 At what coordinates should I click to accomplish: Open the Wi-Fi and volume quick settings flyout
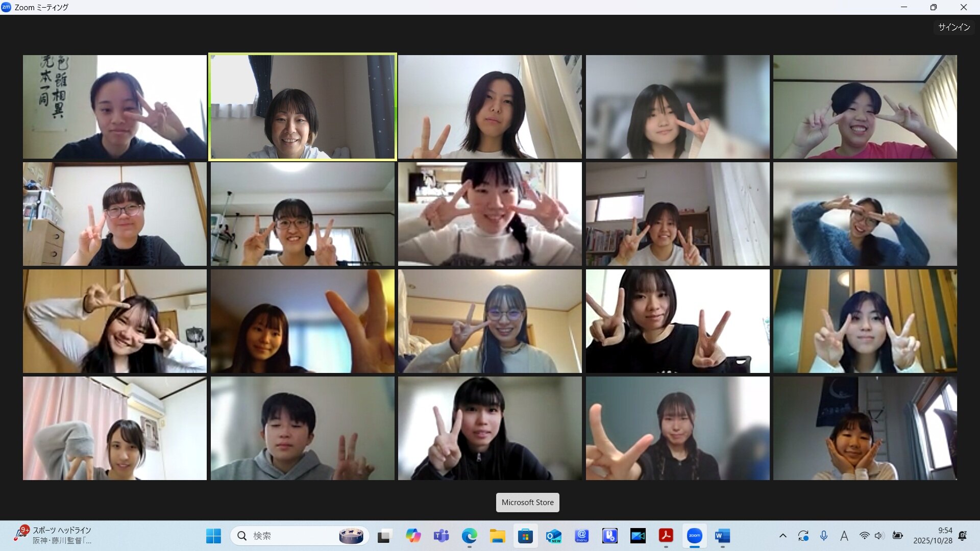point(871,536)
